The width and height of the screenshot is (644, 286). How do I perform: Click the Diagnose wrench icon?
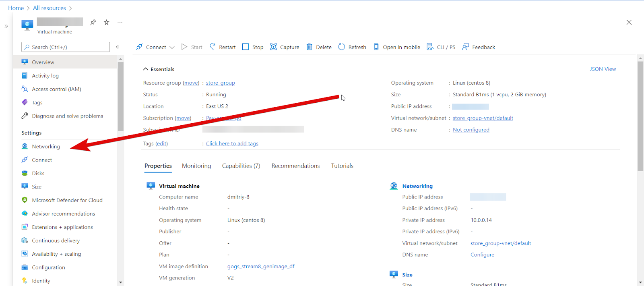[25, 116]
